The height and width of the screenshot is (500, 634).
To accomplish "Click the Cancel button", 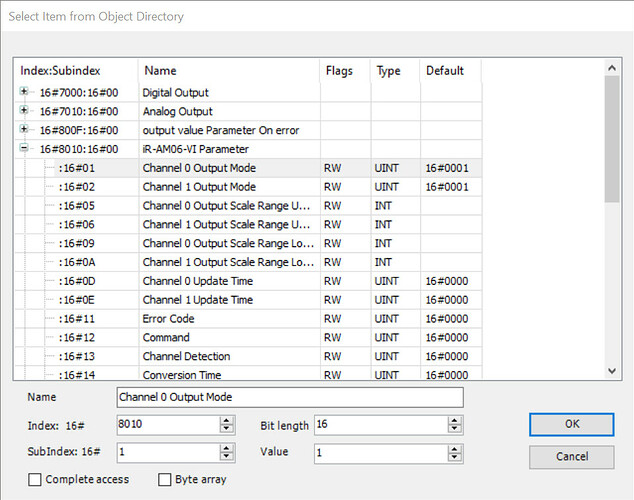I will (571, 457).
